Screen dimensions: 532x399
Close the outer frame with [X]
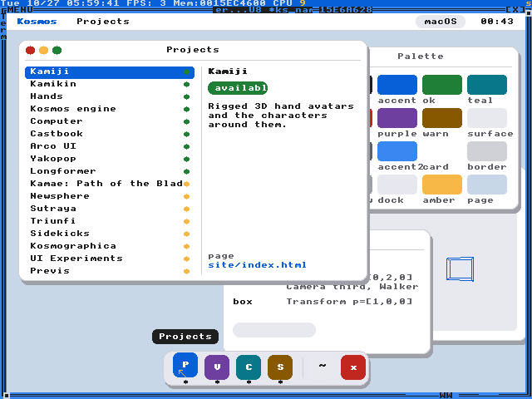coord(515,9)
